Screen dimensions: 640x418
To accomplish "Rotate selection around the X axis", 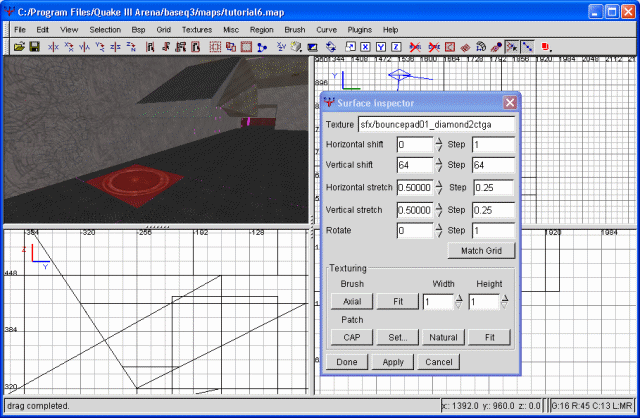I will [69, 47].
